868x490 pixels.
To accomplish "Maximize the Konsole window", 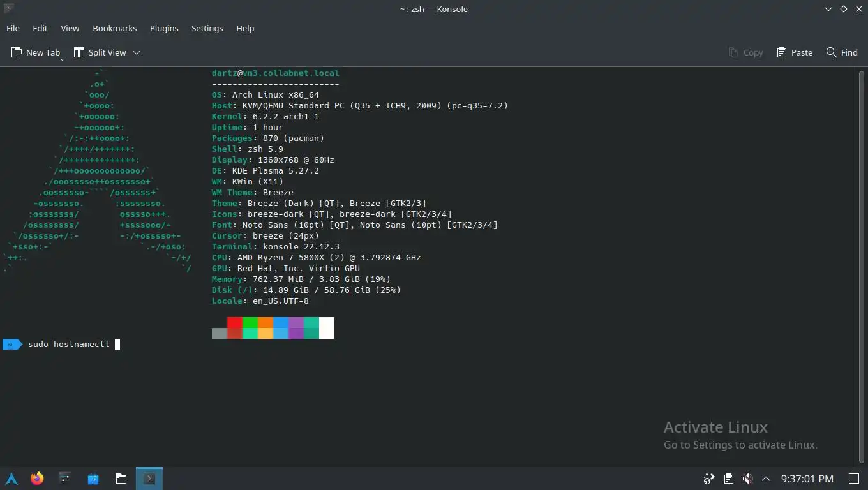I will click(843, 9).
